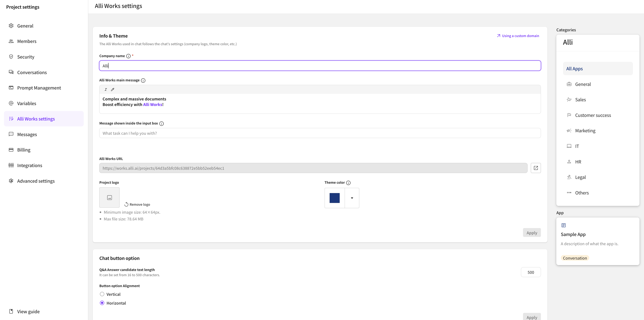The image size is (644, 320).
Task: Open Integrations in sidebar
Action: coord(29,165)
